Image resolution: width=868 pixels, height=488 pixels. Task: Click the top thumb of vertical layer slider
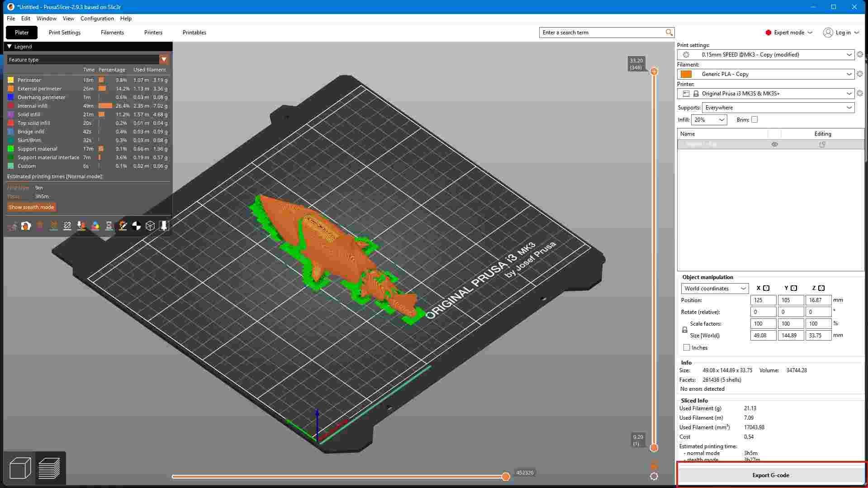coord(654,71)
